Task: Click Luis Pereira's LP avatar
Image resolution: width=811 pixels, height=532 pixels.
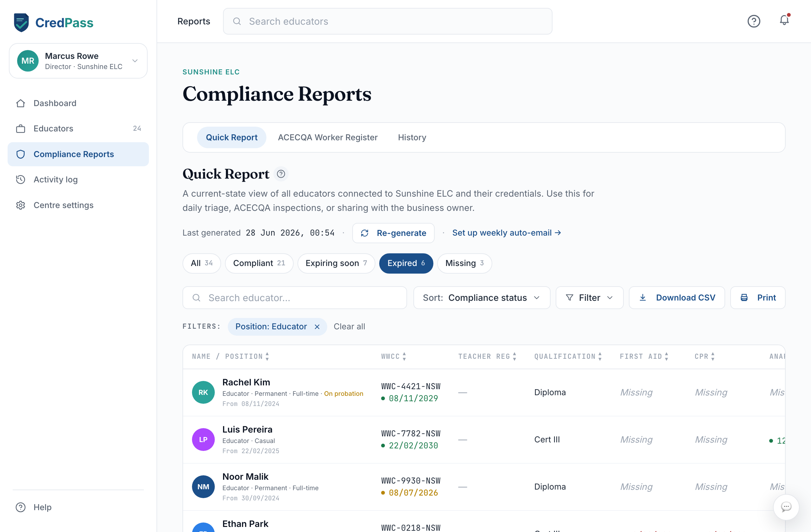Action: click(x=203, y=439)
